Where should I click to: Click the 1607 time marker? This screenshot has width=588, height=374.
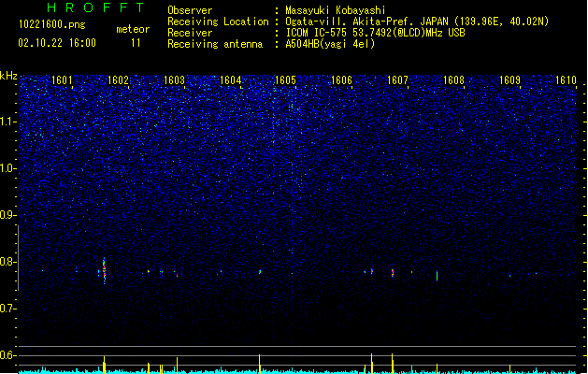coord(397,80)
